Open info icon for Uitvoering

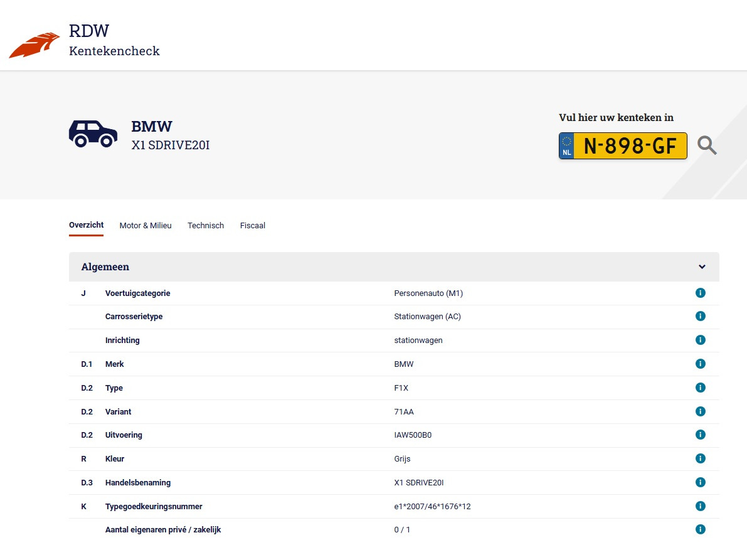coord(701,435)
